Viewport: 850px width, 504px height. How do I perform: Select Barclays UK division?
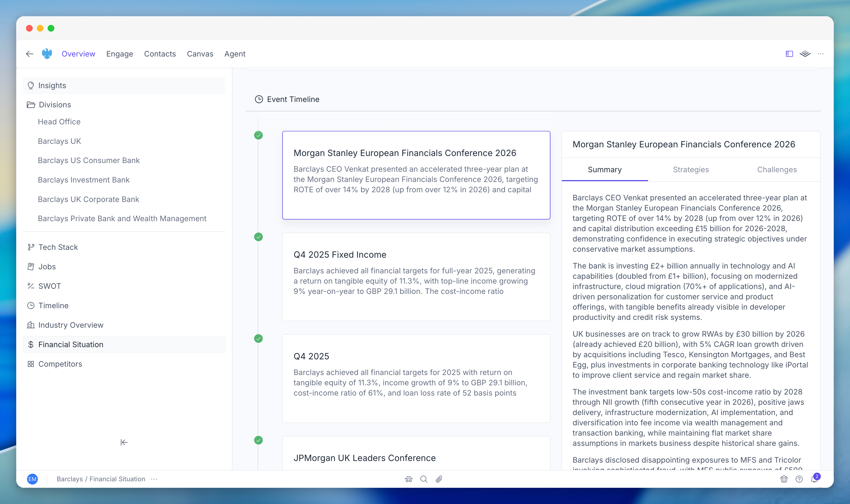click(x=59, y=141)
